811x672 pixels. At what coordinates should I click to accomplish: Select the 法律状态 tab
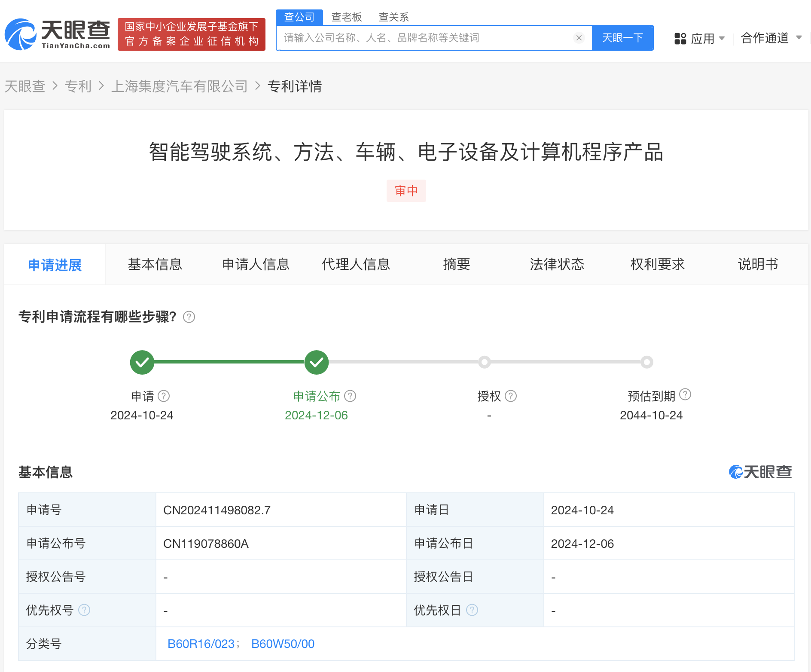point(557,264)
